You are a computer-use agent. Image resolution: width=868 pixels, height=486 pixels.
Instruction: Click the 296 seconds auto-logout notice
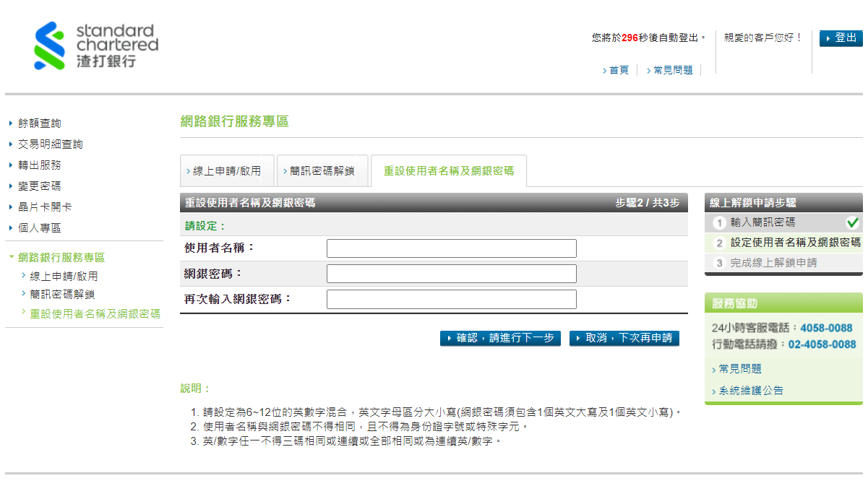click(649, 38)
